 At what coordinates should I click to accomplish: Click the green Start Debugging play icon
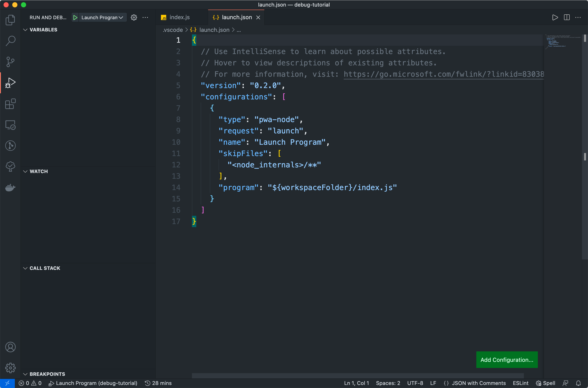[75, 18]
